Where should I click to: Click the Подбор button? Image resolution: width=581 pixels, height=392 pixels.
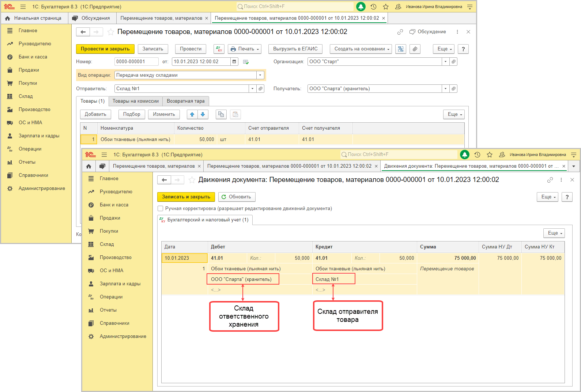132,114
